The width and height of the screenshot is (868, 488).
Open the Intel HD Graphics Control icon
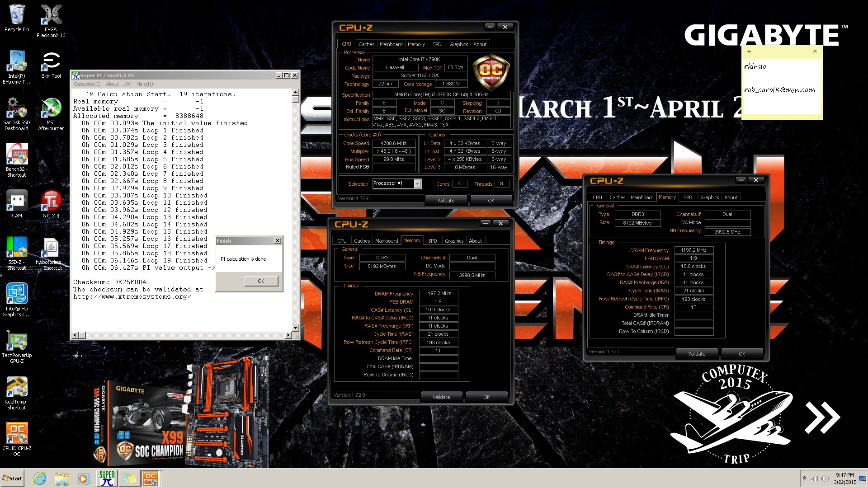(17, 300)
